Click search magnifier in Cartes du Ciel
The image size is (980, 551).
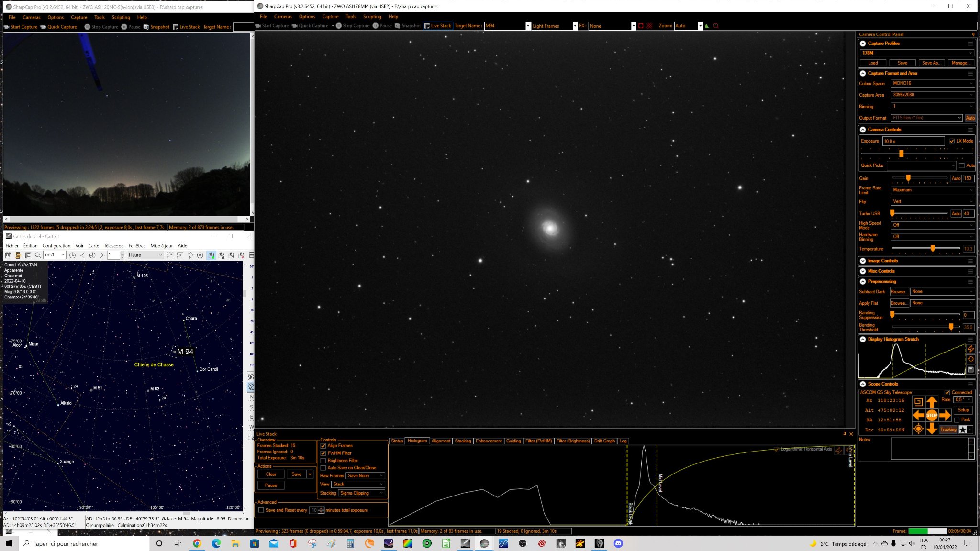tap(38, 255)
